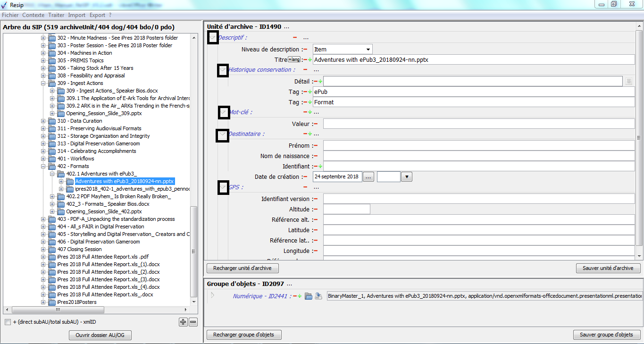
Task: Expand the Numérique ID2441 object row
Action: point(212,296)
